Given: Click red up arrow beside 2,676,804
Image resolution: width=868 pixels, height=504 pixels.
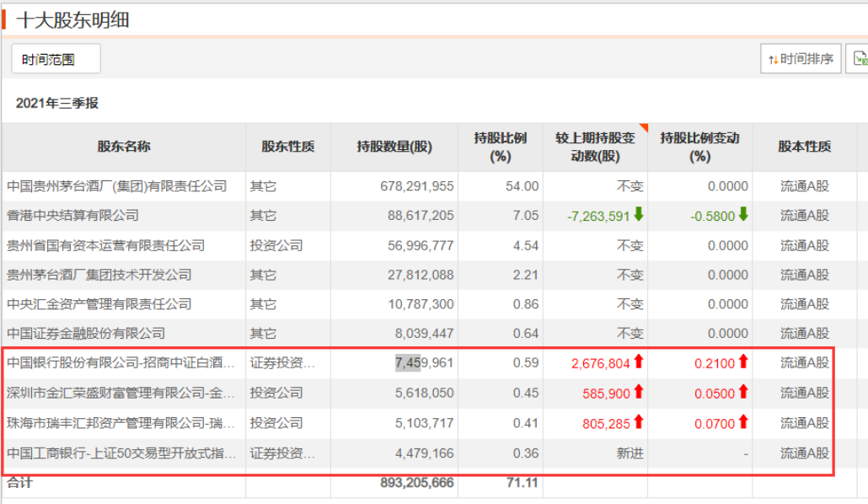Looking at the screenshot, I should coord(639,362).
